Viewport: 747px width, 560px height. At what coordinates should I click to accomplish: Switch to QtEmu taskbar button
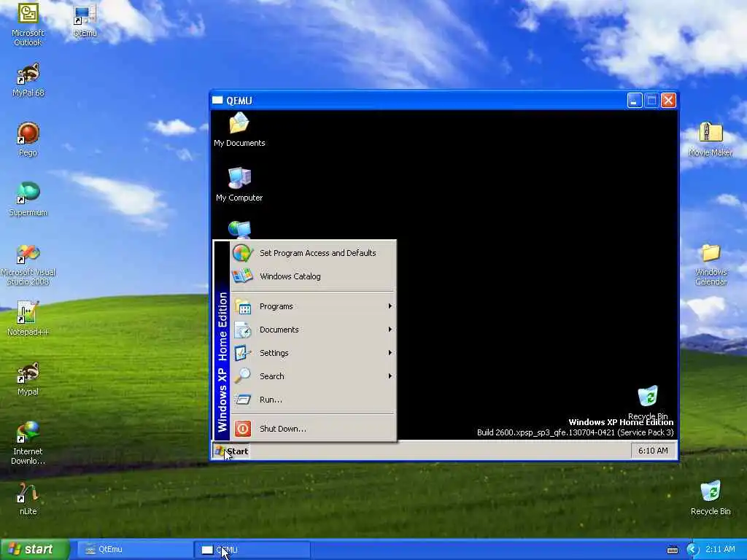pos(134,550)
